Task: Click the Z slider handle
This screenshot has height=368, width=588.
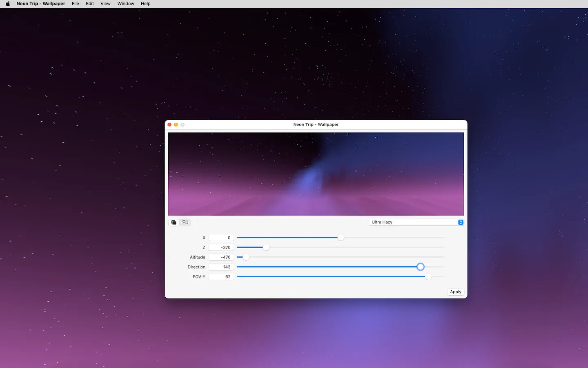Action: tap(266, 247)
